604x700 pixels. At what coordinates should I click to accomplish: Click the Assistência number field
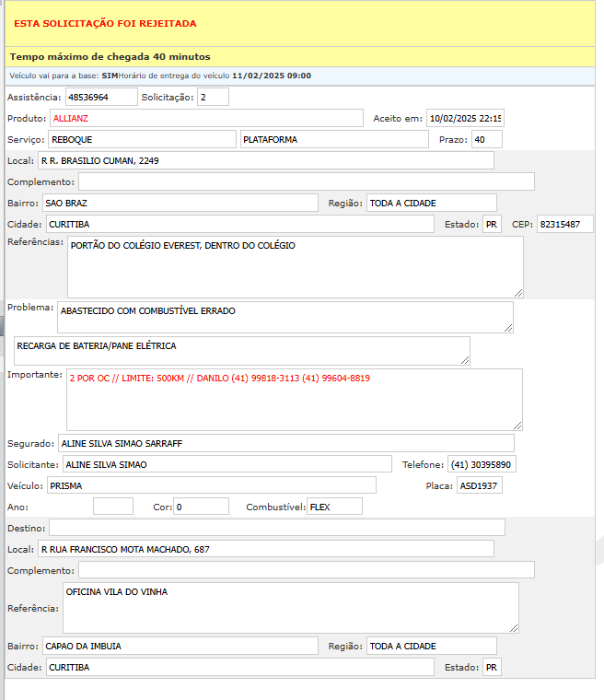(100, 97)
